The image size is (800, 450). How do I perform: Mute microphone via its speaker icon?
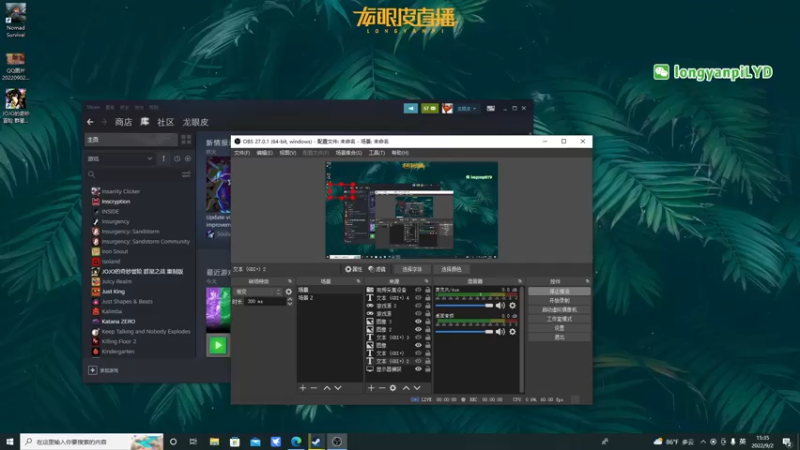tap(501, 305)
